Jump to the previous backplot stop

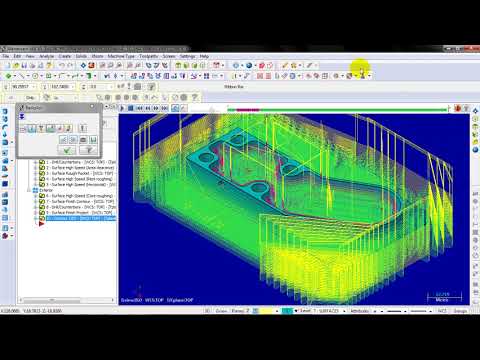139,108
